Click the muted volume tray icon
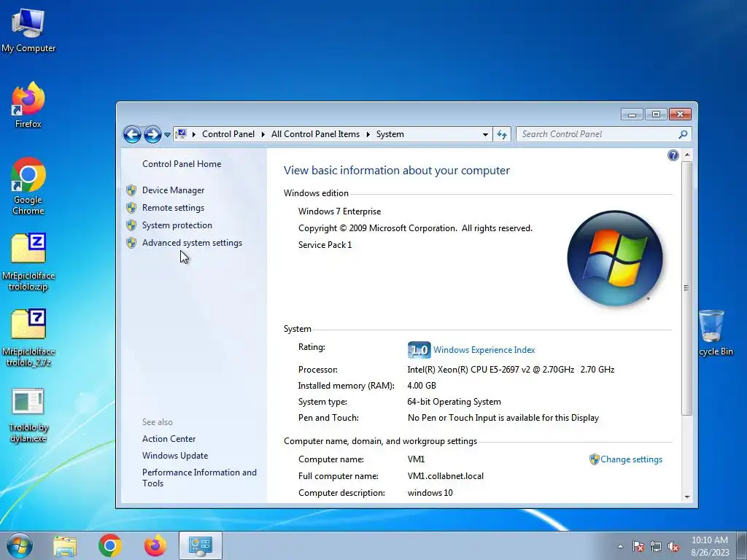 click(x=673, y=547)
